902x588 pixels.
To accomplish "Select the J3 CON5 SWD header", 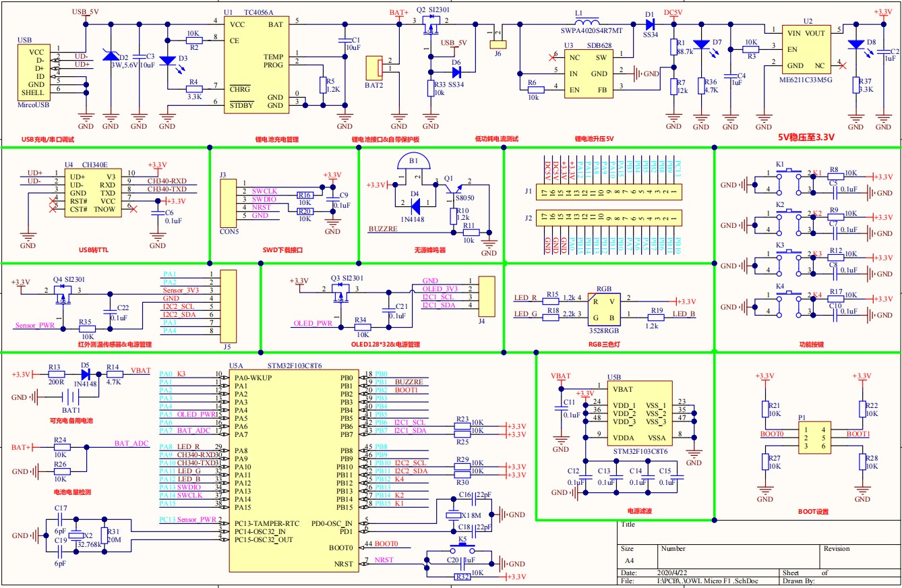I will click(x=229, y=203).
